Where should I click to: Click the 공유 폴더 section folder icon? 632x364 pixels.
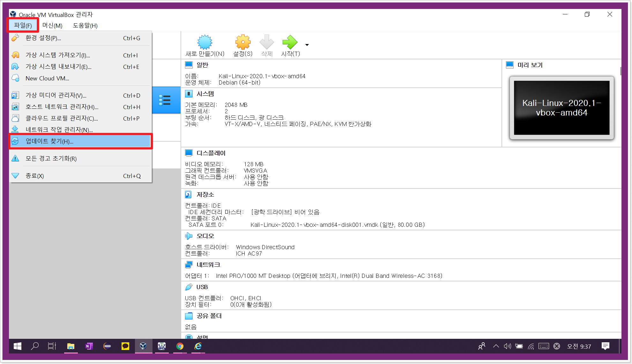tap(189, 316)
